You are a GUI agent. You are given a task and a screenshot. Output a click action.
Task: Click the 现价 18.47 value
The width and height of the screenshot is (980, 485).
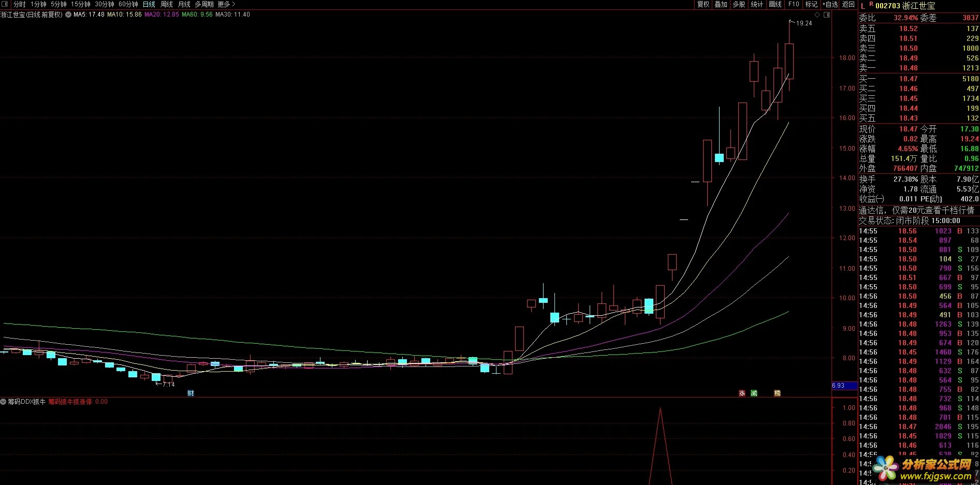908,129
